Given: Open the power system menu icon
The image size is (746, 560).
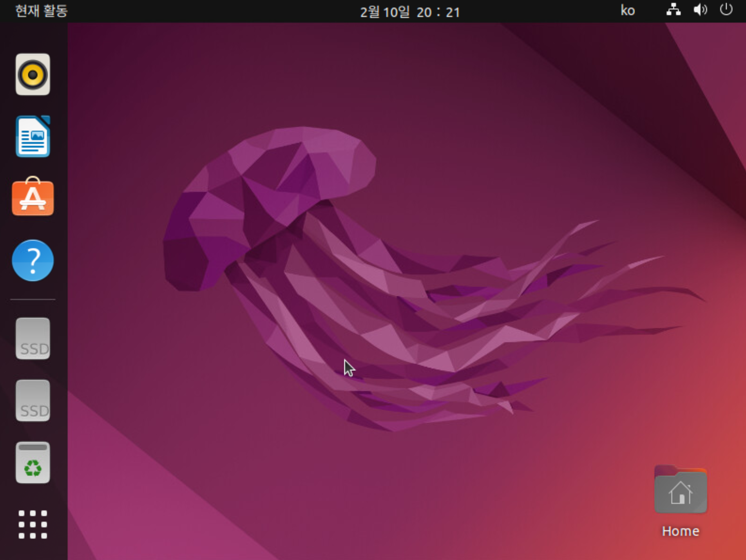Looking at the screenshot, I should (x=726, y=9).
